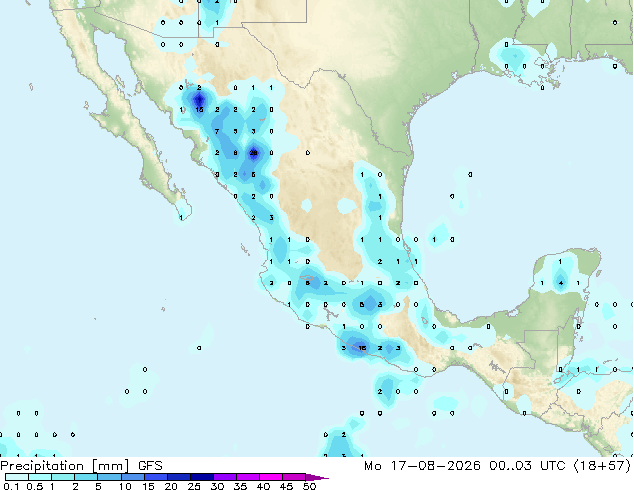Click the 'GFS' model label
This screenshot has width=634, height=490.
150,466
